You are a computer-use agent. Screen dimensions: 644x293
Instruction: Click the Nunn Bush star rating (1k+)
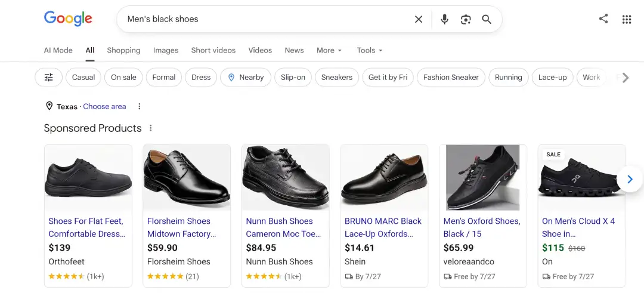click(x=274, y=276)
